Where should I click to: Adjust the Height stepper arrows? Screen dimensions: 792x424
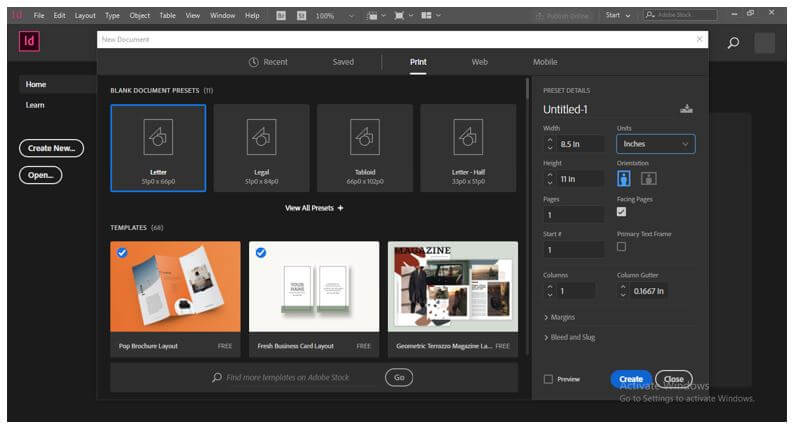pyautogui.click(x=550, y=179)
